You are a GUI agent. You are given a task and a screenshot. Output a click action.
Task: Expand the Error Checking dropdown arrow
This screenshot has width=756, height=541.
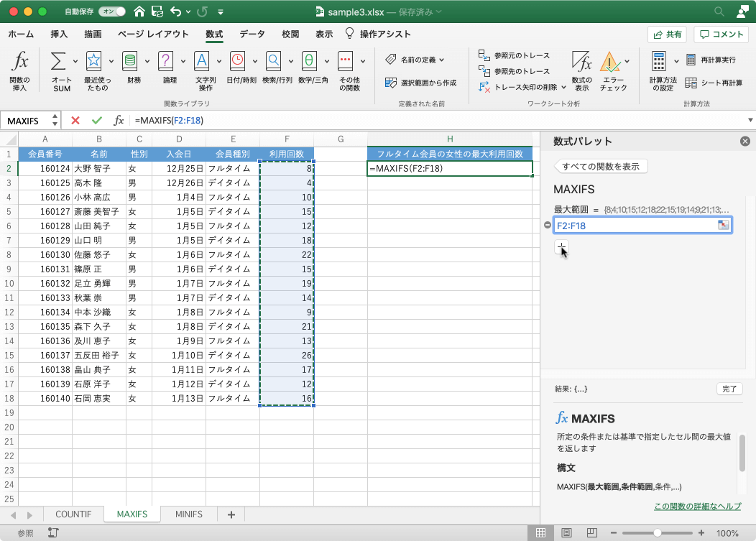(627, 61)
